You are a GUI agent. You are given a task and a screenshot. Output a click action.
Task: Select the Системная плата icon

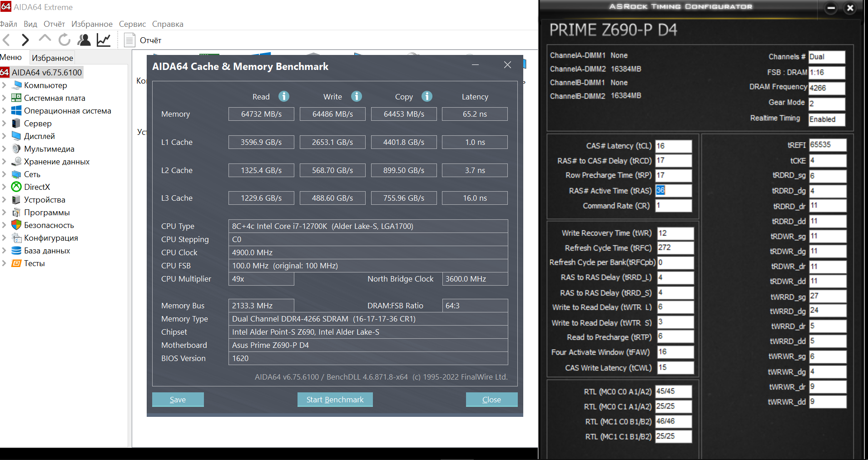click(x=16, y=98)
